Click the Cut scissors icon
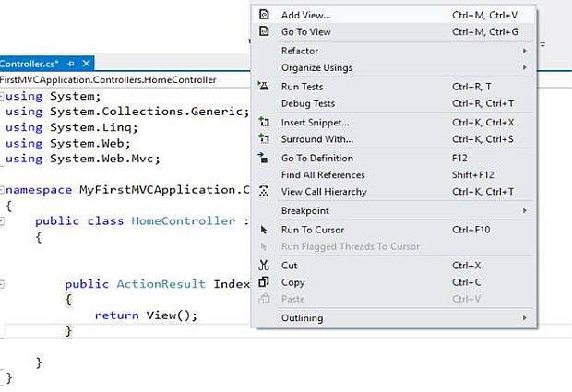Screen dimensions: 572x392 pos(264,265)
